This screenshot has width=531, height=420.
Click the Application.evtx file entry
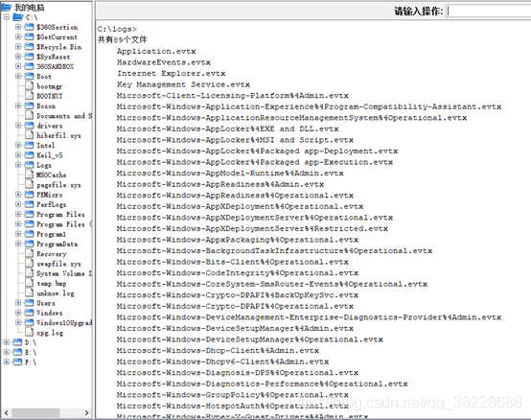coord(156,51)
